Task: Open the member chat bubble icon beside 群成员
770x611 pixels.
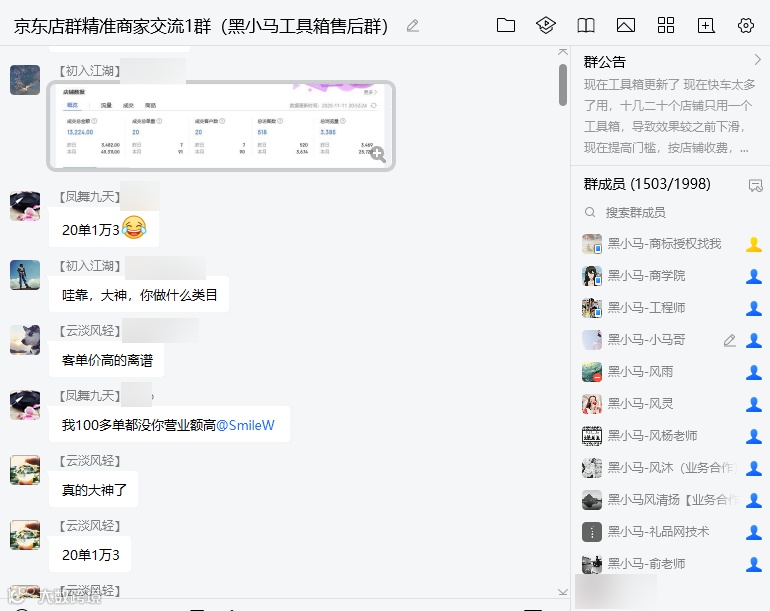Action: [x=755, y=185]
